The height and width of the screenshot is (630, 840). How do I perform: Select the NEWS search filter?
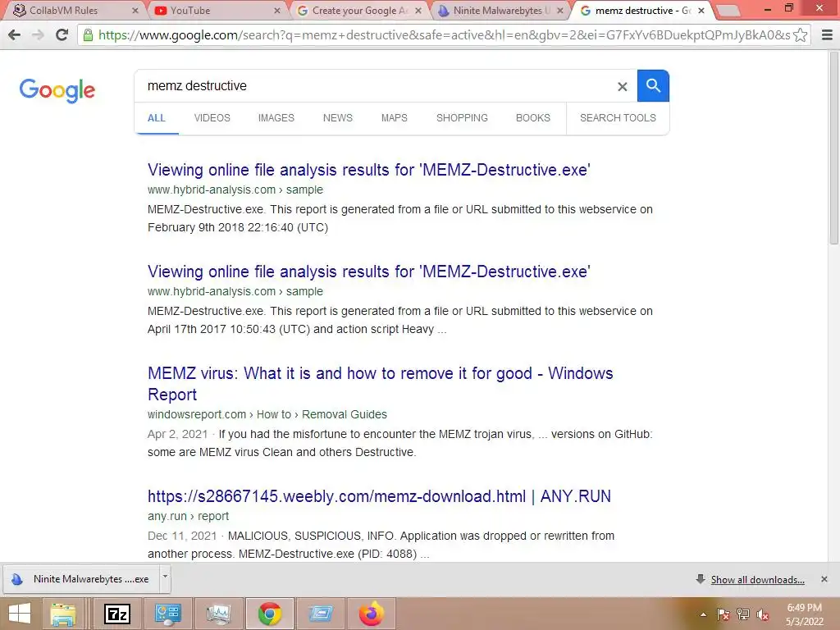[337, 118]
